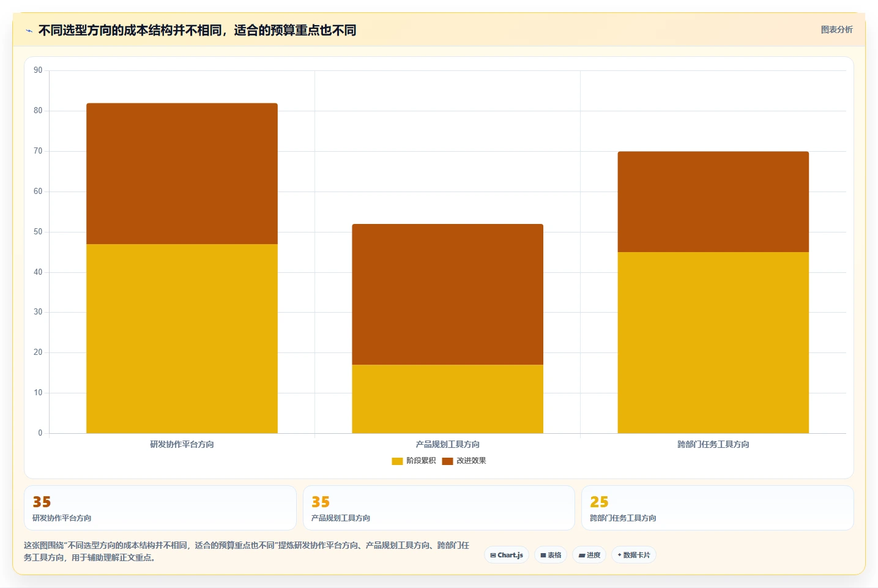Click the icon inside the 数据卡片 tag
878x588 pixels.
pos(620,555)
